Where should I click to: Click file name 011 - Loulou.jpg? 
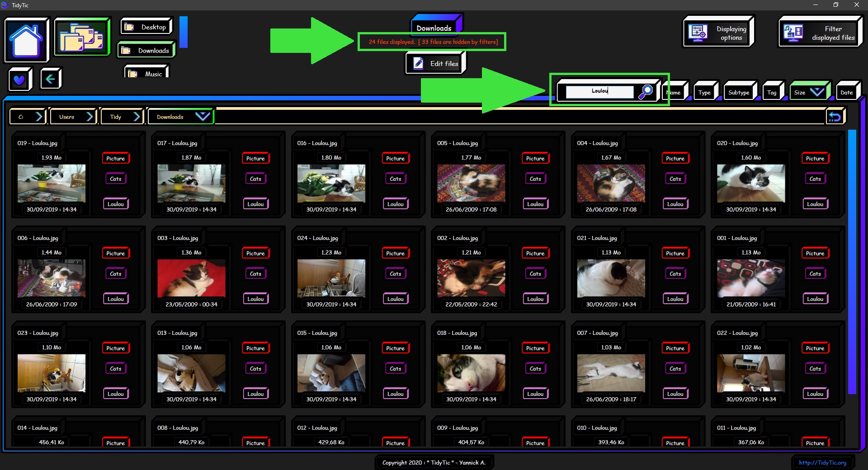(736, 428)
